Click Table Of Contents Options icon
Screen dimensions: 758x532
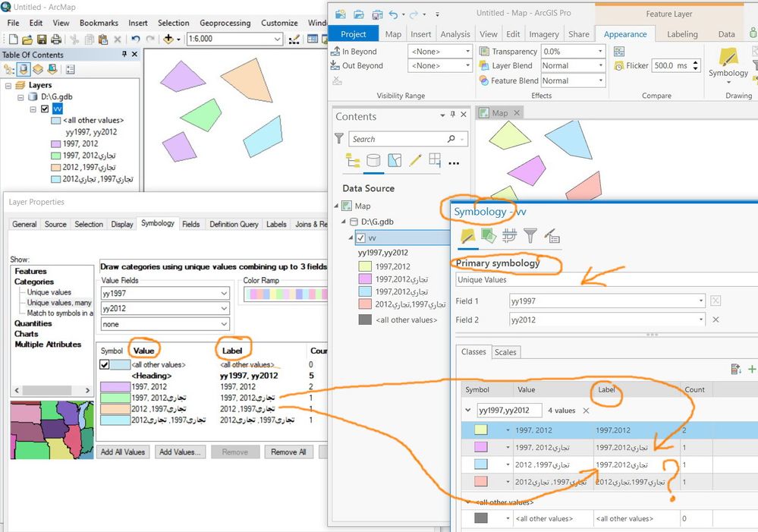[x=70, y=70]
